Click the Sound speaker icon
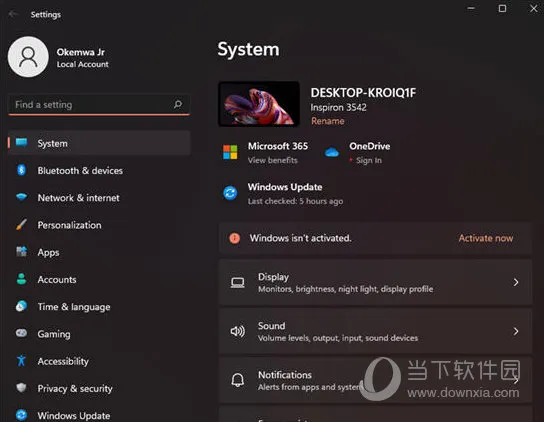Viewport: 544px width, 422px height. (x=238, y=331)
